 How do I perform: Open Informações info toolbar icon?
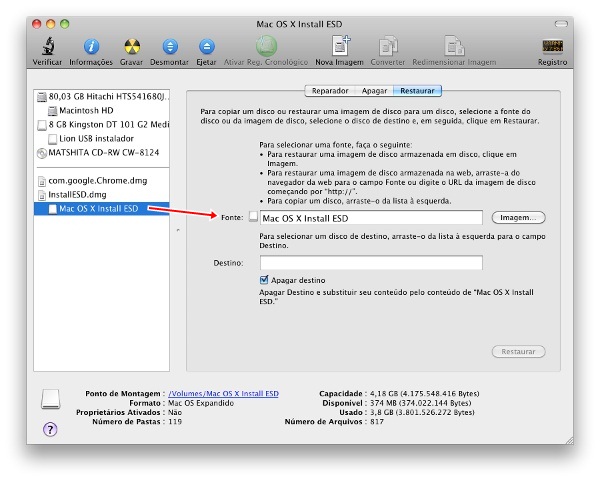[x=91, y=47]
